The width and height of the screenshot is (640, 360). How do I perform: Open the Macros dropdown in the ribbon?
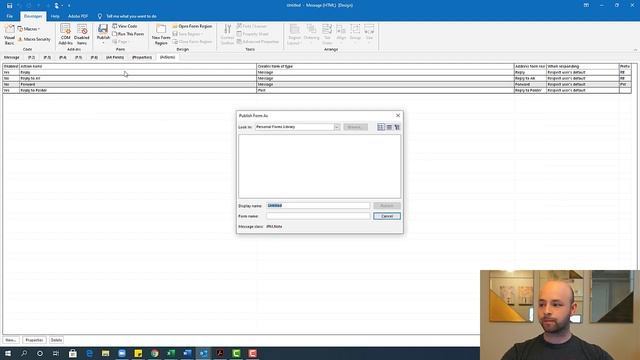(x=29, y=29)
